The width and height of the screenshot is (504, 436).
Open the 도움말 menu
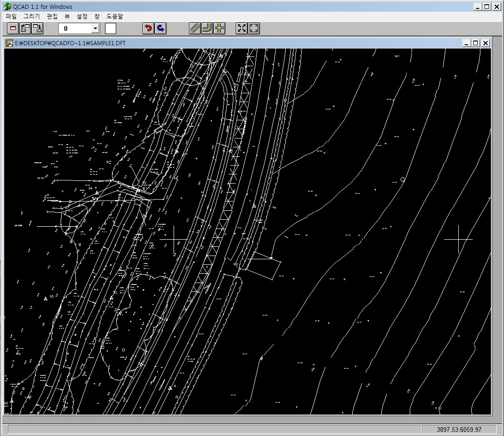[x=115, y=16]
